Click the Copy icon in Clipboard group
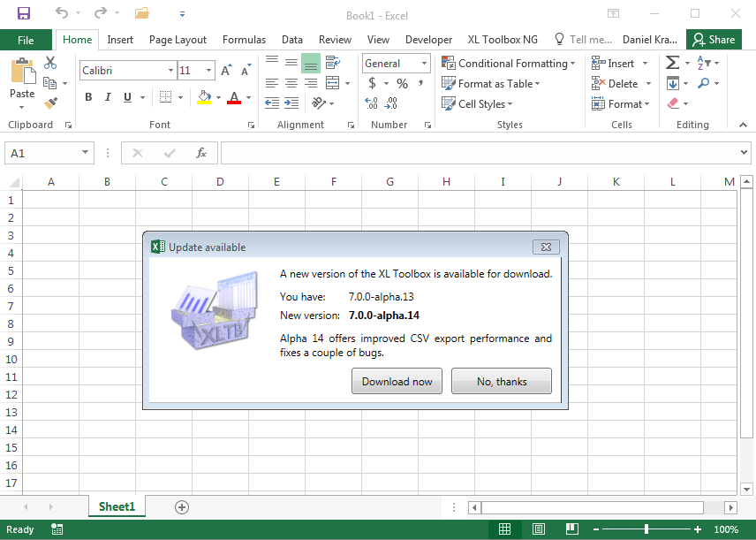 pyautogui.click(x=49, y=83)
